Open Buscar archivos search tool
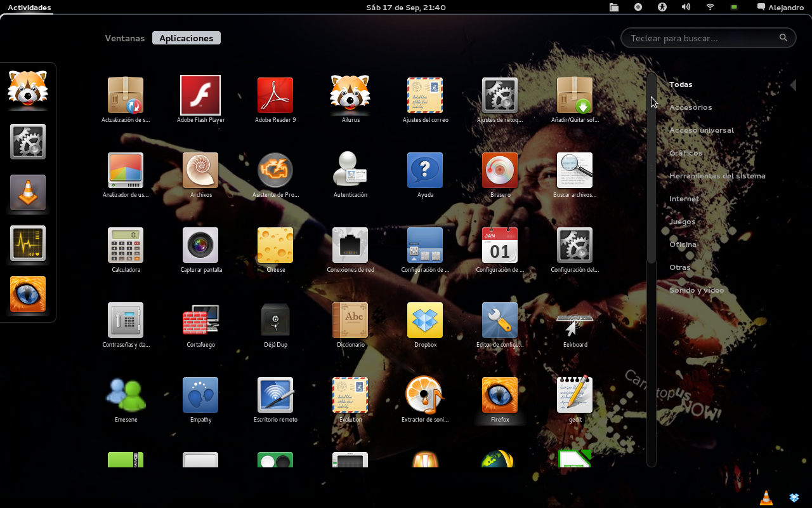 click(x=575, y=170)
